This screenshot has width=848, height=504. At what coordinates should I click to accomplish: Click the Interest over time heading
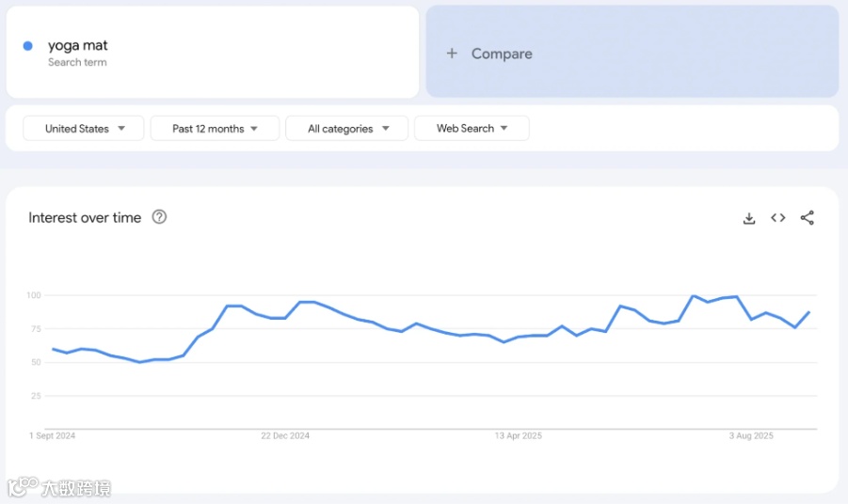pos(85,217)
